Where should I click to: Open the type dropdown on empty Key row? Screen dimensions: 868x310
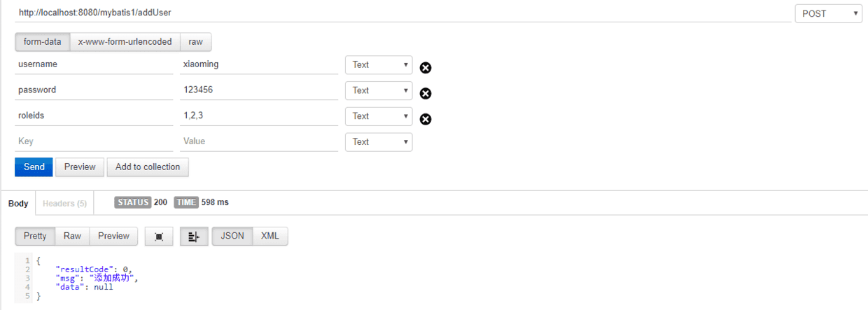pos(379,142)
